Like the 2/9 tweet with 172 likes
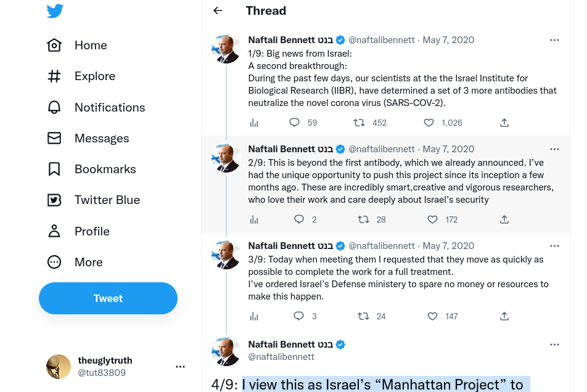 [x=432, y=219]
